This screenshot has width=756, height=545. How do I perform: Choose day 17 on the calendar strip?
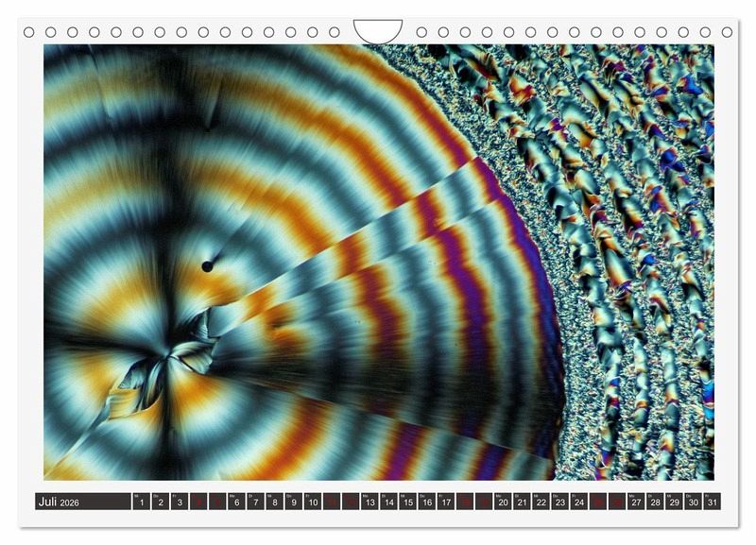pos(446,502)
